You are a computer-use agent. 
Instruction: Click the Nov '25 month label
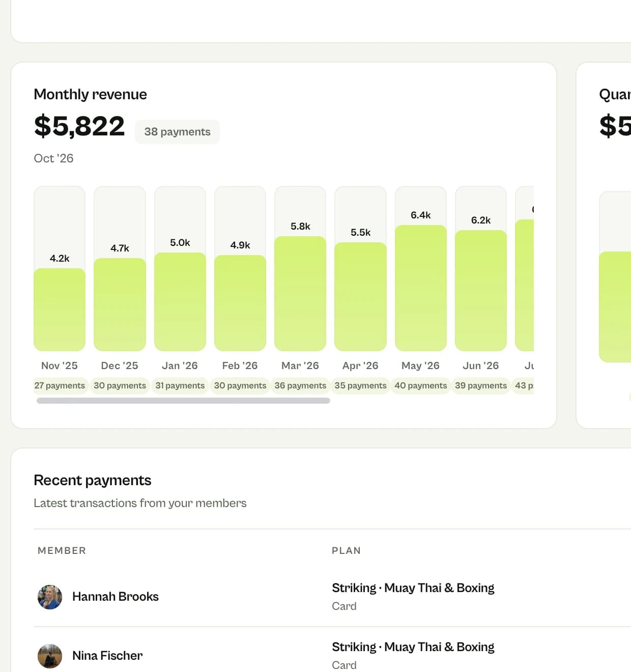[x=60, y=366]
